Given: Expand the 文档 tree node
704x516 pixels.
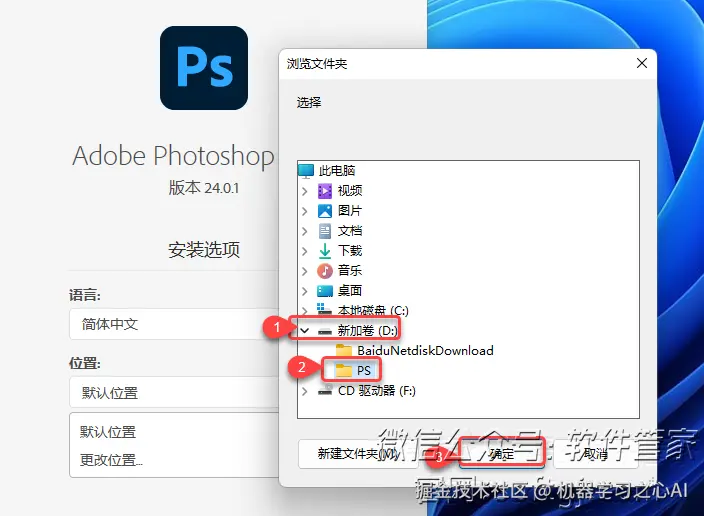Looking at the screenshot, I should click(x=305, y=231).
